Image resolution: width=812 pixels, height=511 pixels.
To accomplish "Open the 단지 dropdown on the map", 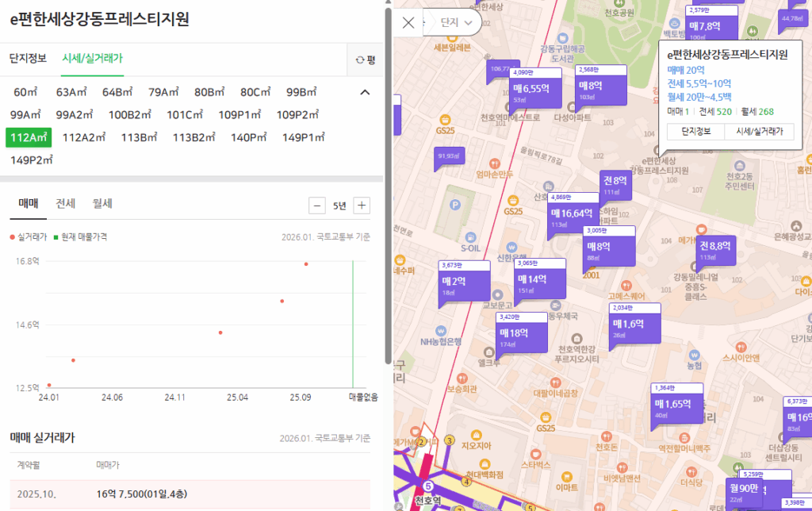I will coord(452,24).
